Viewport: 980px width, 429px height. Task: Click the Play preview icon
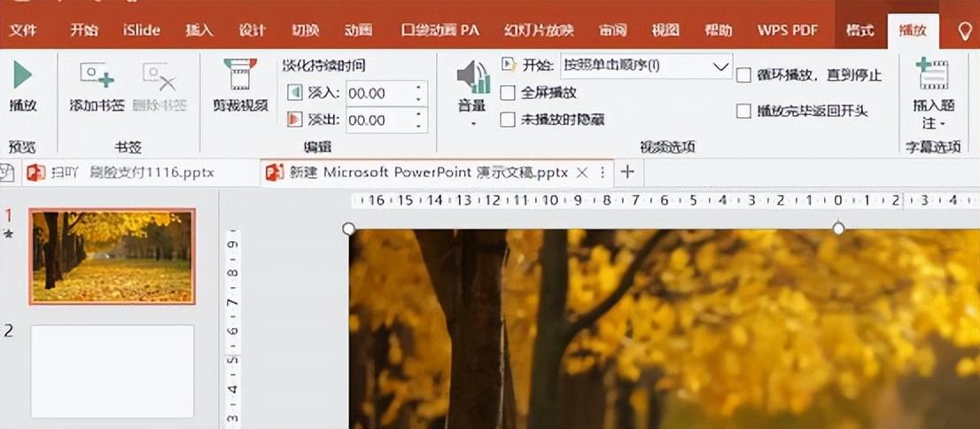[x=22, y=75]
